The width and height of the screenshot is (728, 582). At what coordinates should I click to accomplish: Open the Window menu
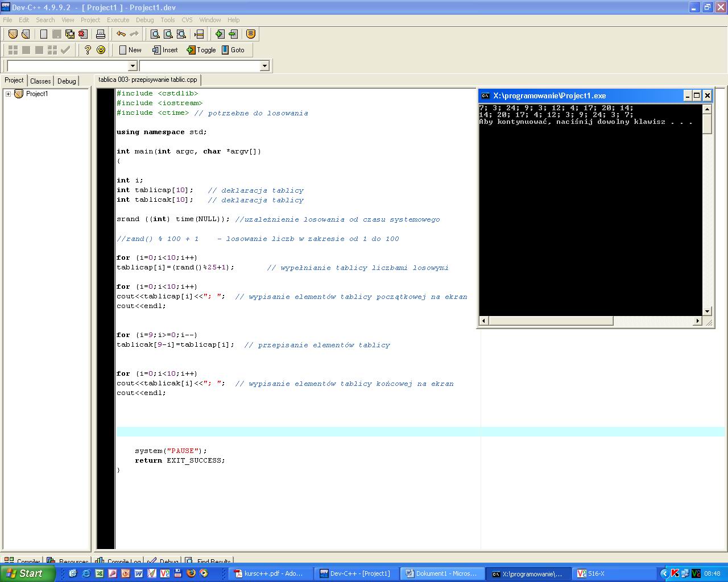(x=210, y=20)
